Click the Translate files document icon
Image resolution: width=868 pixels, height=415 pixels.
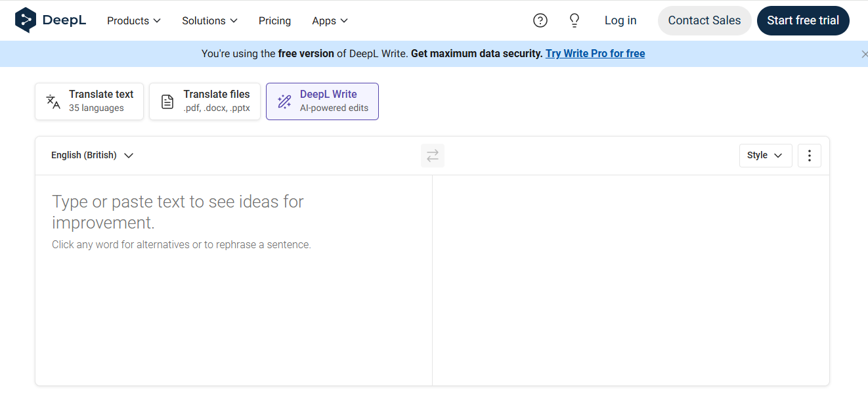point(167,101)
